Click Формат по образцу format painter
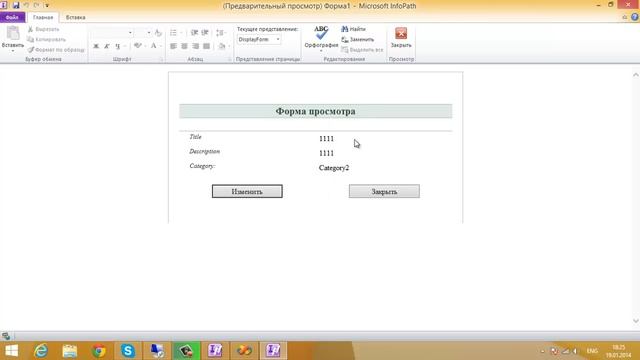 [x=56, y=50]
